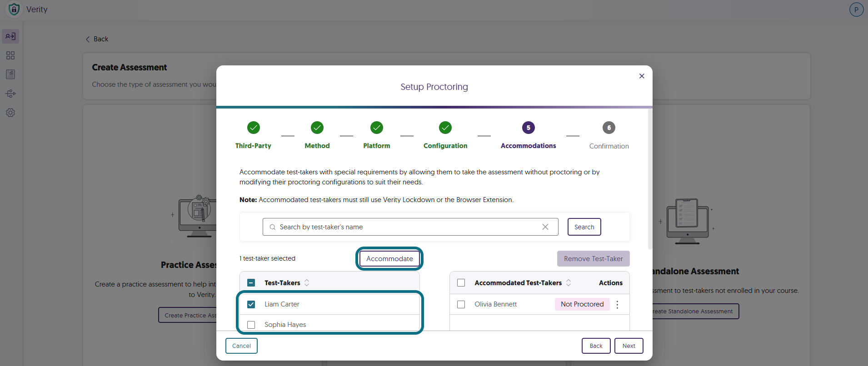Click the Accommodate button
This screenshot has height=366, width=868.
point(389,259)
